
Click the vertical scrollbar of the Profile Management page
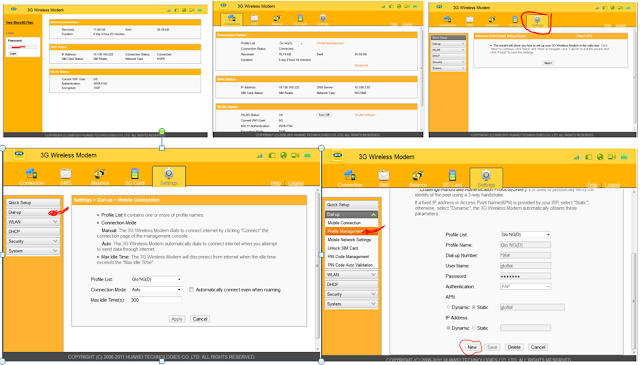(x=633, y=272)
